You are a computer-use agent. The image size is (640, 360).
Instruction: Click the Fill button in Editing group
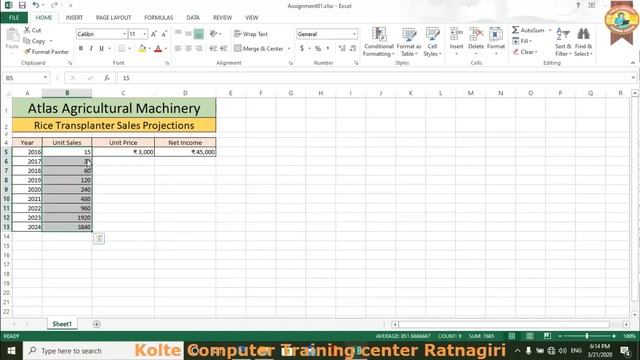(522, 41)
